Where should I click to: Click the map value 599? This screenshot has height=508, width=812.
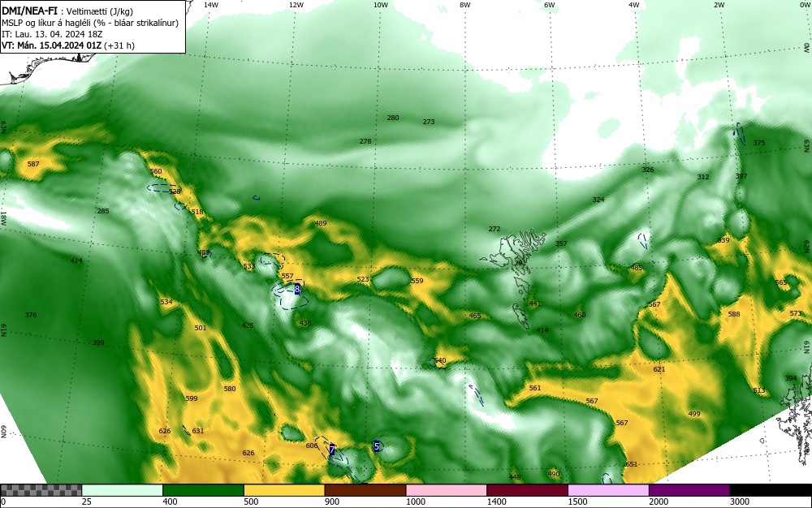point(192,398)
